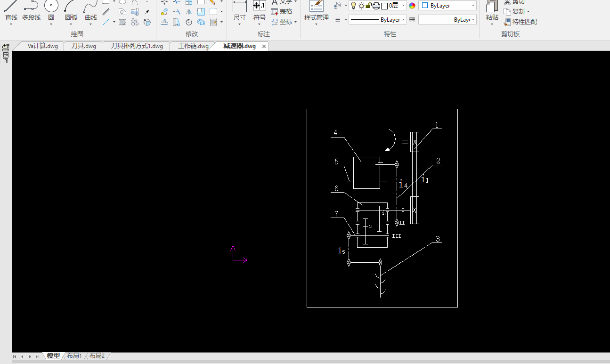
Task: Open the 0层 layer dropdown
Action: click(378, 6)
